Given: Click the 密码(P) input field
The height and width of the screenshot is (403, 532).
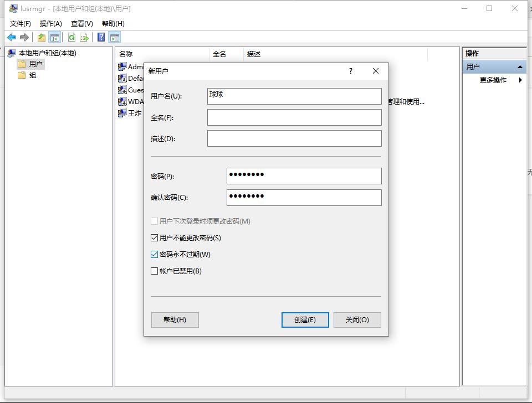Looking at the screenshot, I should (x=304, y=176).
